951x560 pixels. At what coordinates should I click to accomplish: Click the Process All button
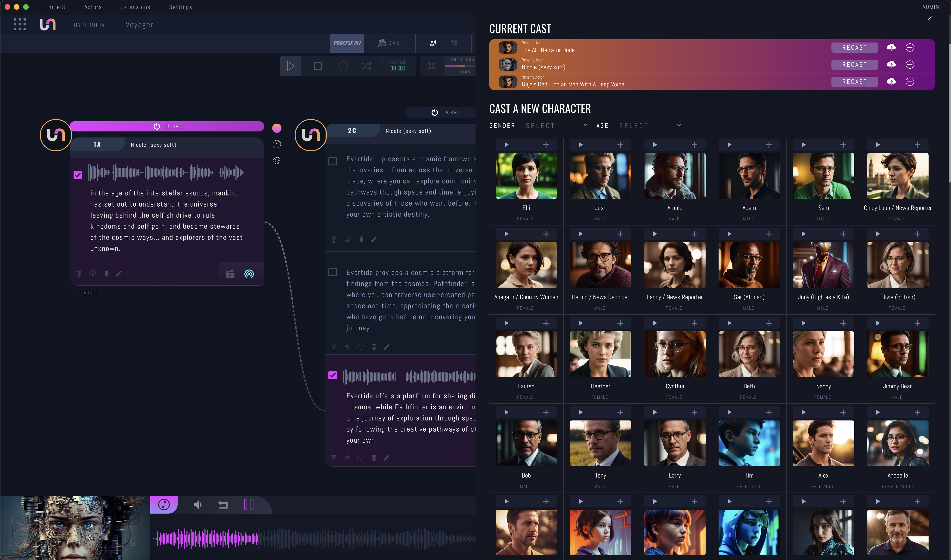347,43
